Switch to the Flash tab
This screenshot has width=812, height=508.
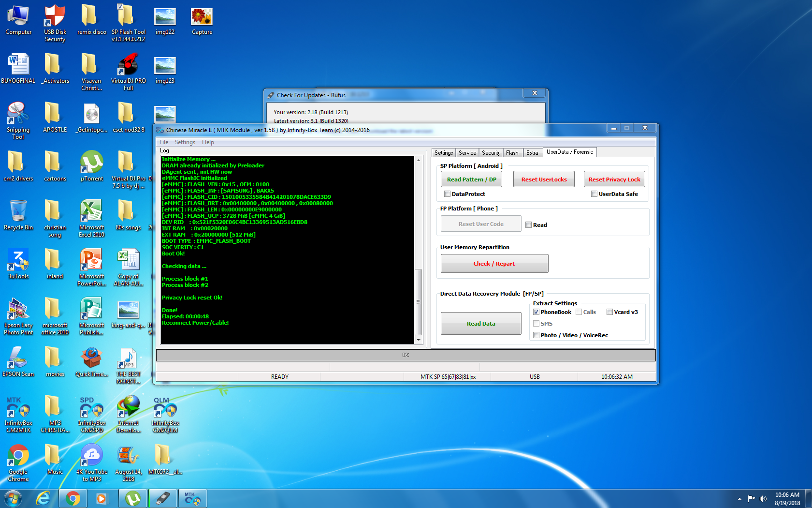(512, 153)
